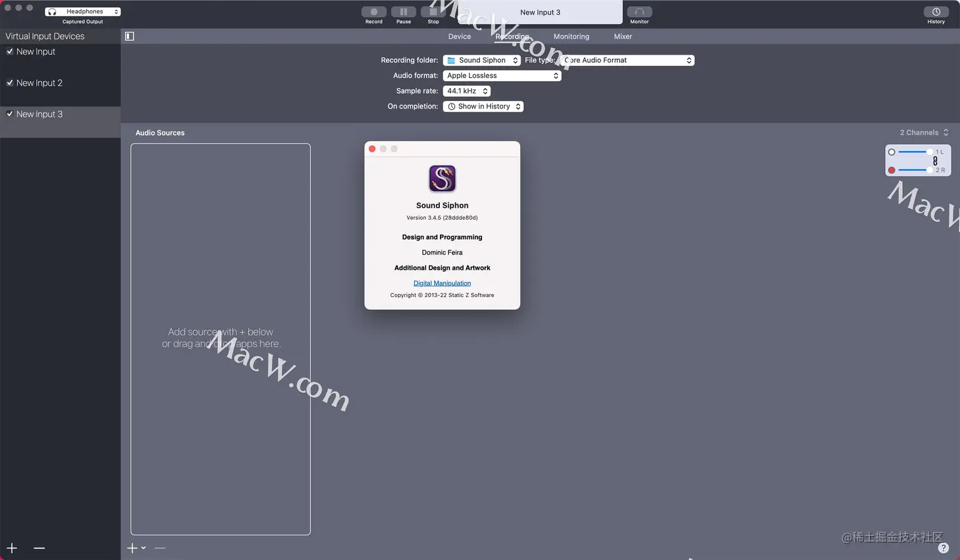Close the About Sound Siphon window

(372, 149)
